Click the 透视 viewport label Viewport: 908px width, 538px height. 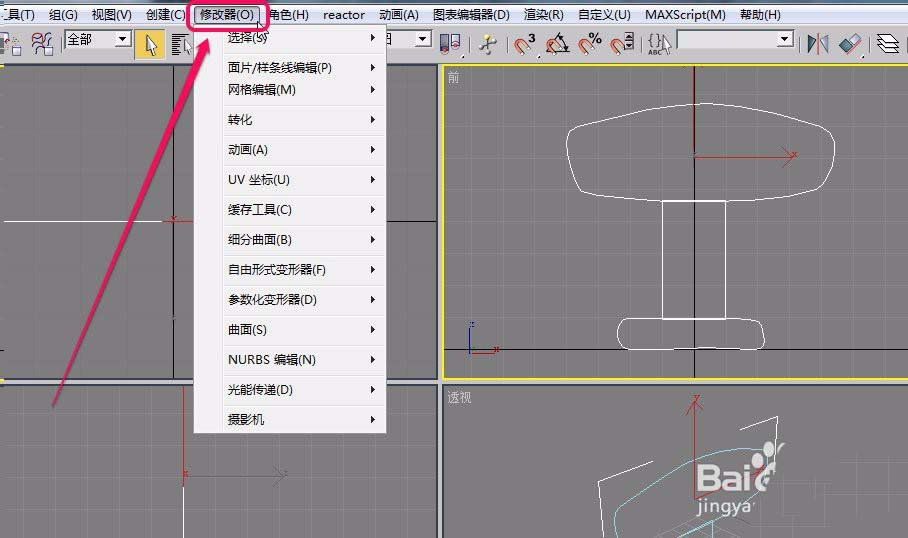click(x=459, y=397)
